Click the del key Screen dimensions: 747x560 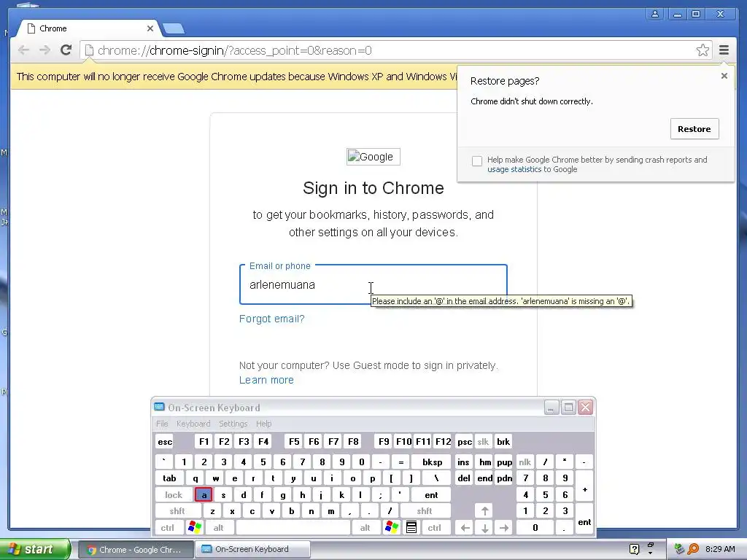pos(463,478)
